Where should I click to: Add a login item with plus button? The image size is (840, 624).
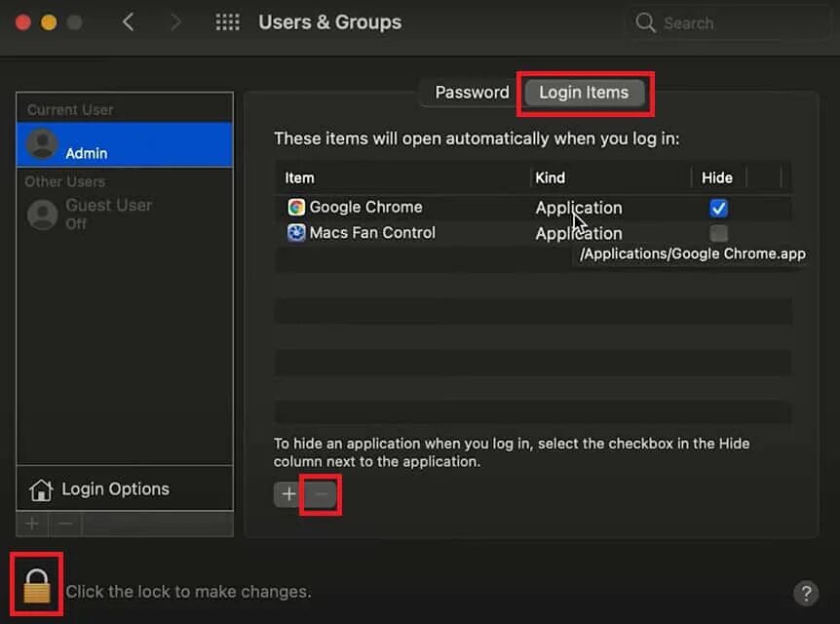[x=288, y=494]
